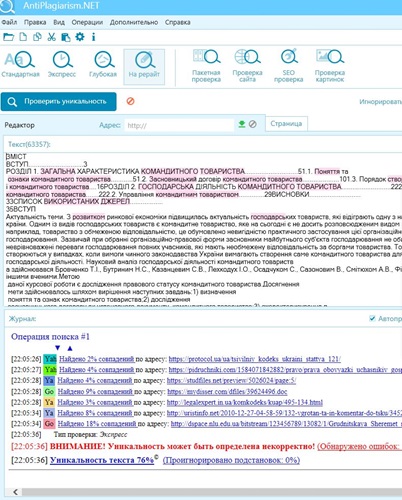Click 'Найдено 2% совпадений' link
Image resolution: width=402 pixels, height=500 pixels.
pyautogui.click(x=97, y=359)
